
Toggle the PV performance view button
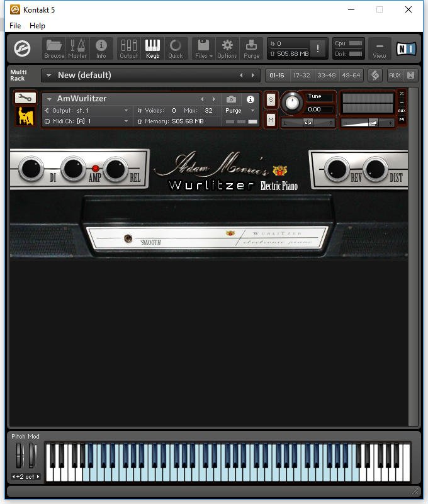pos(402,120)
